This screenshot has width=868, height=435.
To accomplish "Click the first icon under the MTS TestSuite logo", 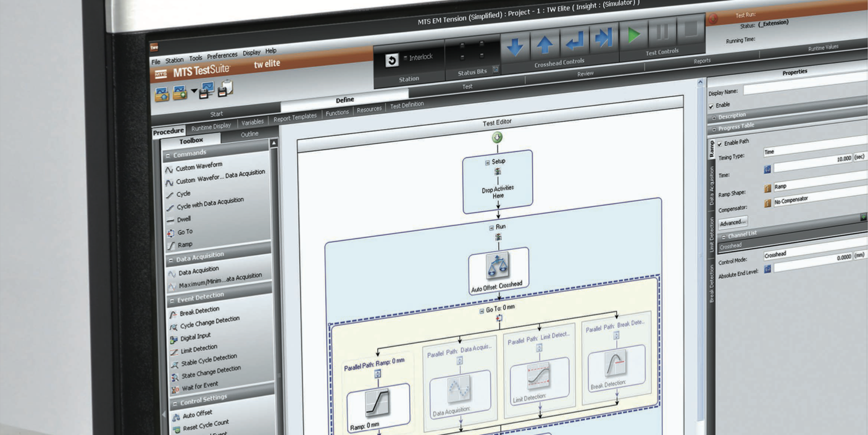I will pyautogui.click(x=162, y=94).
